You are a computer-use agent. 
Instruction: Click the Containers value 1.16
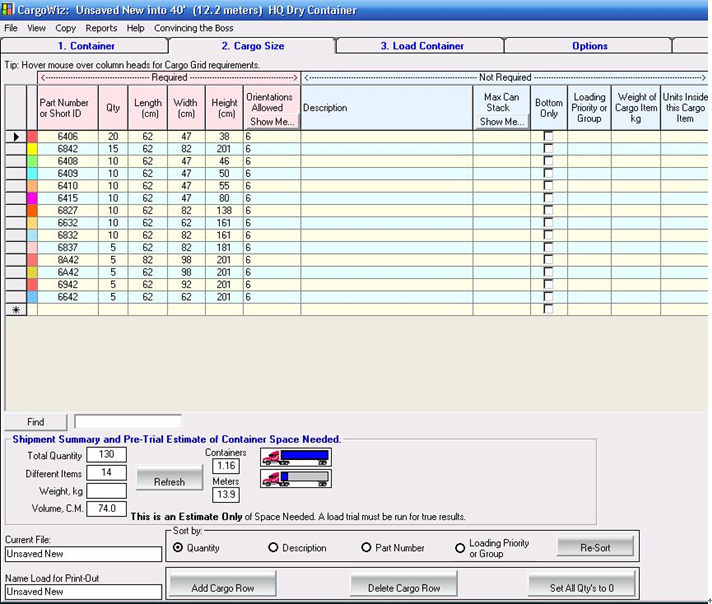click(226, 466)
